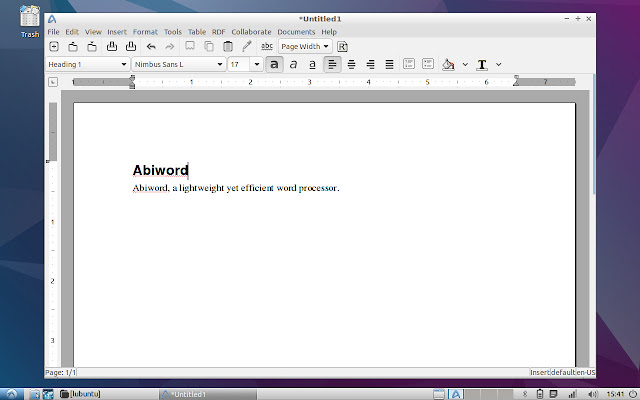
Task: Toggle bold formatting
Action: click(274, 64)
